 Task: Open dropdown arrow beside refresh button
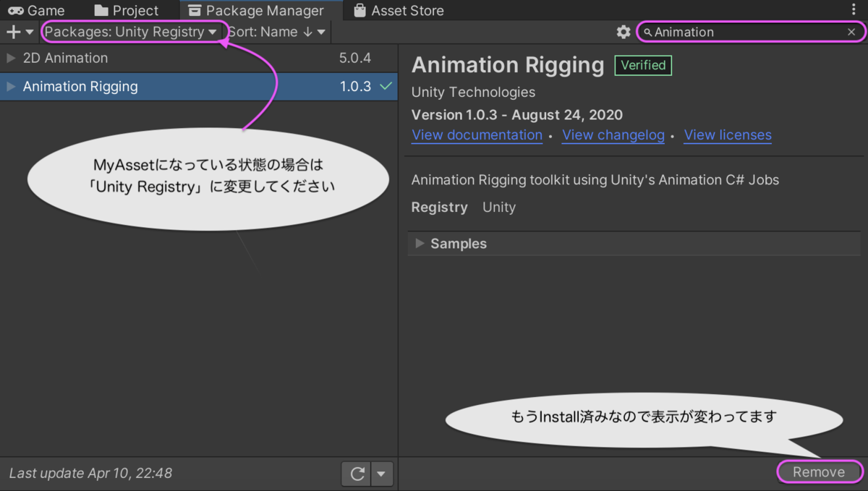[x=382, y=474]
